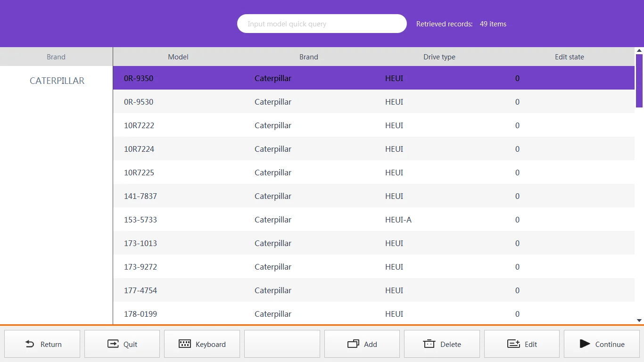Click Caterpillar brand cell in 173-9272 row
The image size is (644, 362).
coord(273,267)
